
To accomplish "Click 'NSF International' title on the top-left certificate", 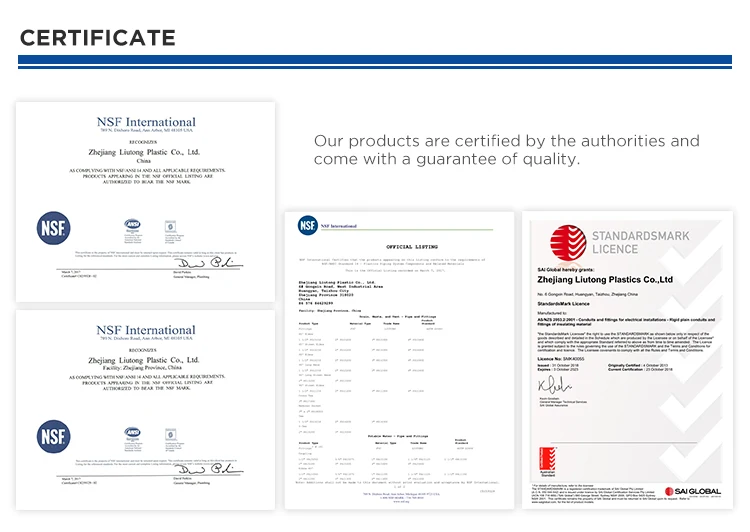I will [x=146, y=122].
